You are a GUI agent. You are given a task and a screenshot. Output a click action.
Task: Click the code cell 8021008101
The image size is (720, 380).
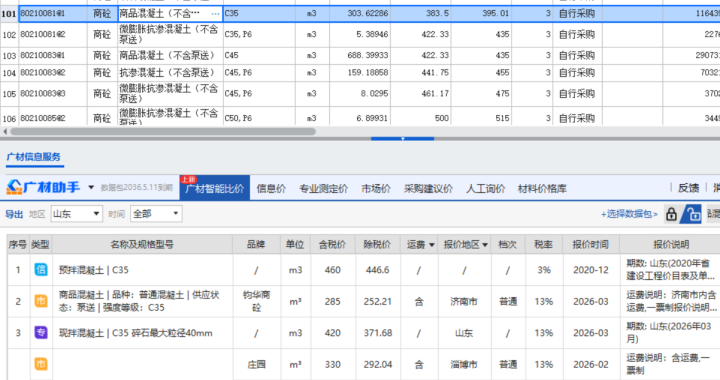52,14
